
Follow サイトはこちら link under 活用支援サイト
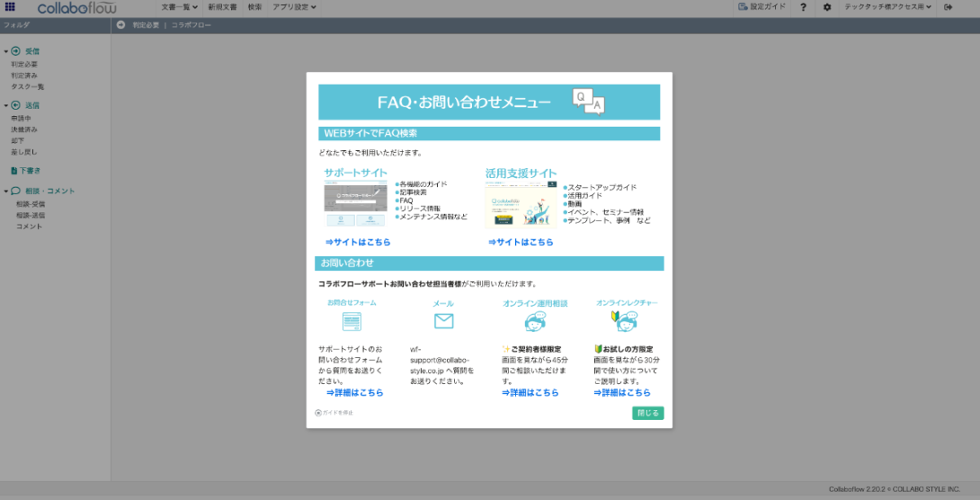pyautogui.click(x=521, y=243)
